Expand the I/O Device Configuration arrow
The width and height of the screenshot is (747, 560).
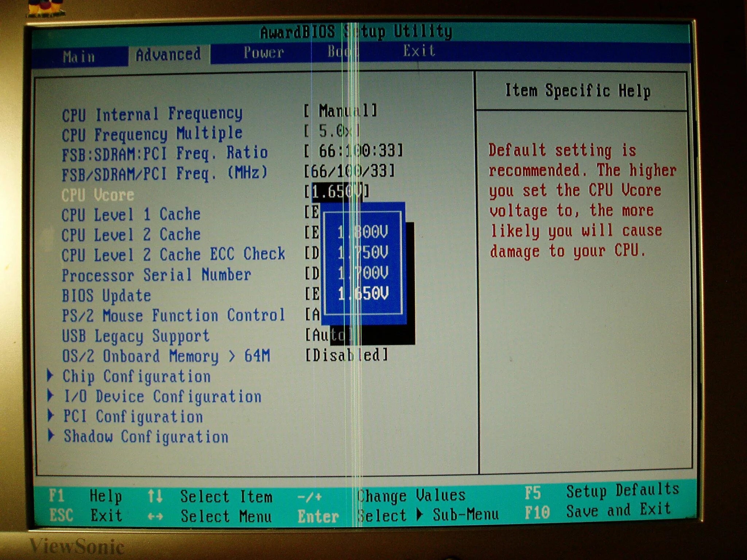click(x=51, y=395)
